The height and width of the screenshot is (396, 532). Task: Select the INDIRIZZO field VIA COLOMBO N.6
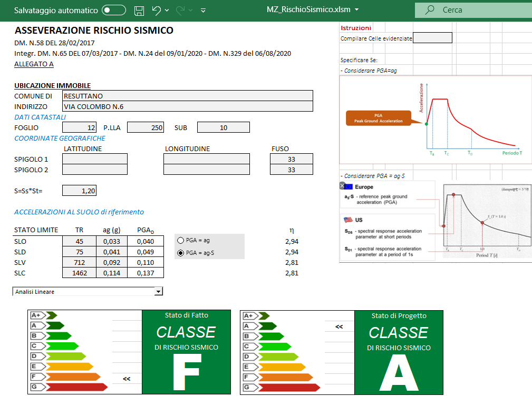pyautogui.click(x=188, y=106)
